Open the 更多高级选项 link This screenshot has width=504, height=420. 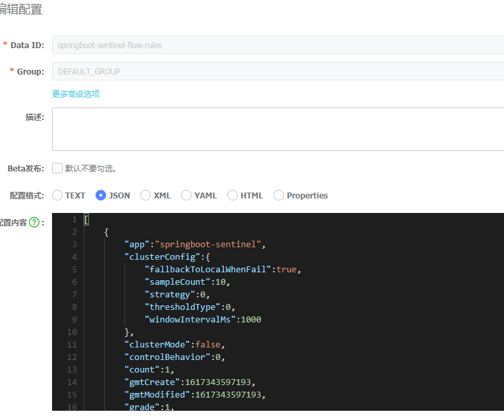coord(76,94)
